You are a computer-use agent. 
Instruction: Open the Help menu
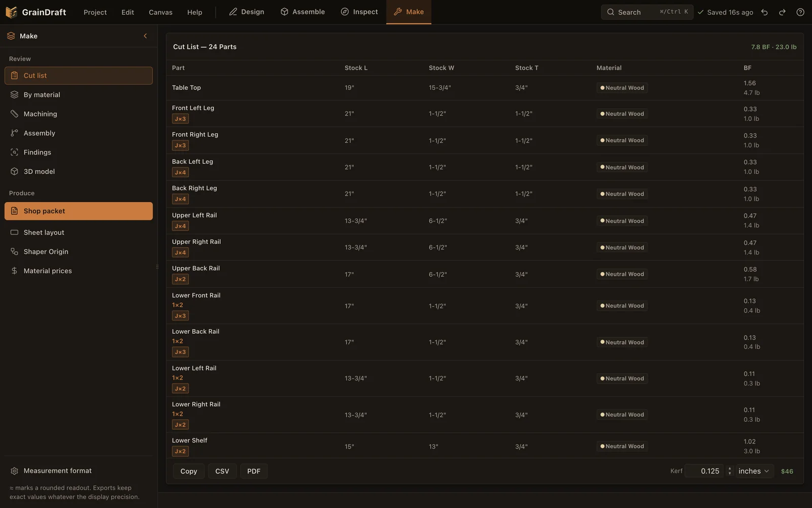194,12
